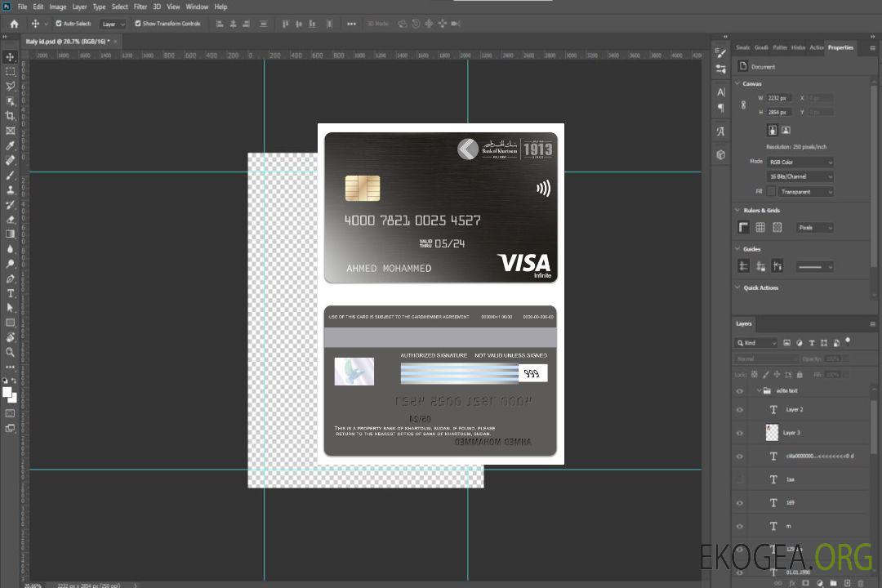This screenshot has height=588, width=882.
Task: Open the layer filter Kind dropdown
Action: [x=756, y=343]
